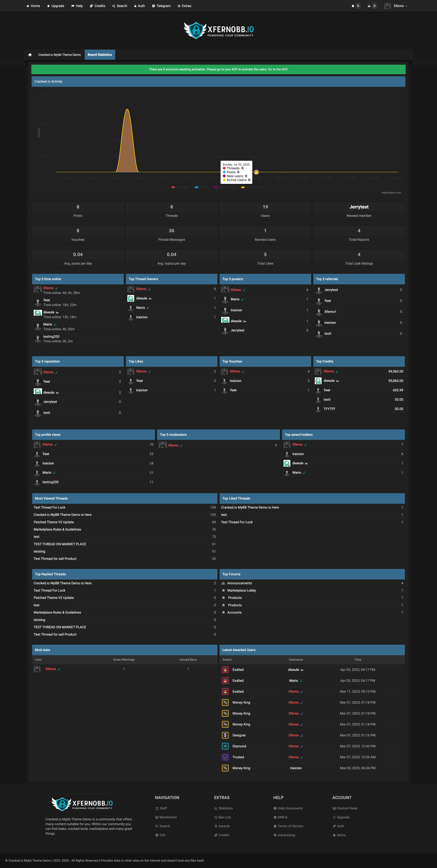
Task: Toggle the Posts series in the chart legend
Action: 201,187
